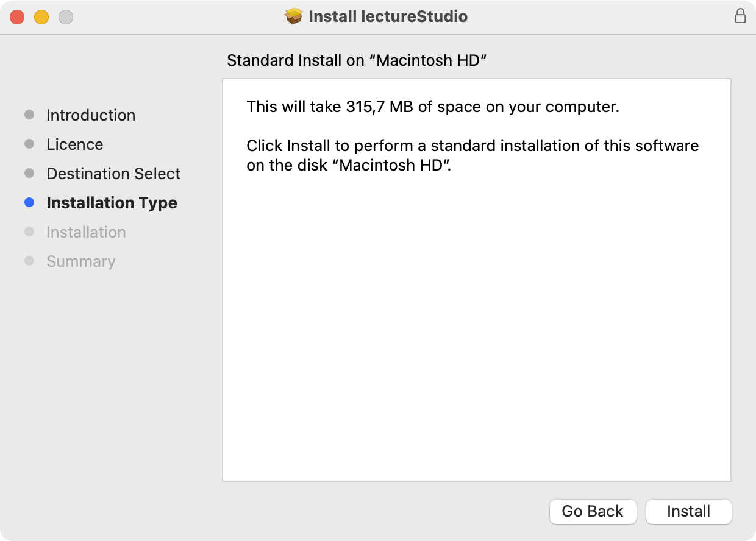Click the yellow minimize button
756x541 pixels.
coord(41,17)
